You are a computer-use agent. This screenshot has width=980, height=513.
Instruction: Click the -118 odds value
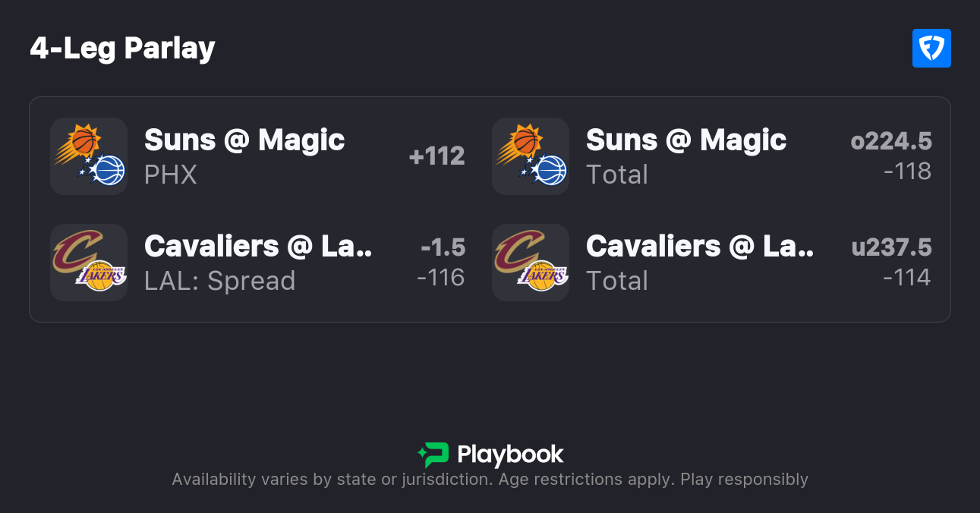click(x=907, y=172)
